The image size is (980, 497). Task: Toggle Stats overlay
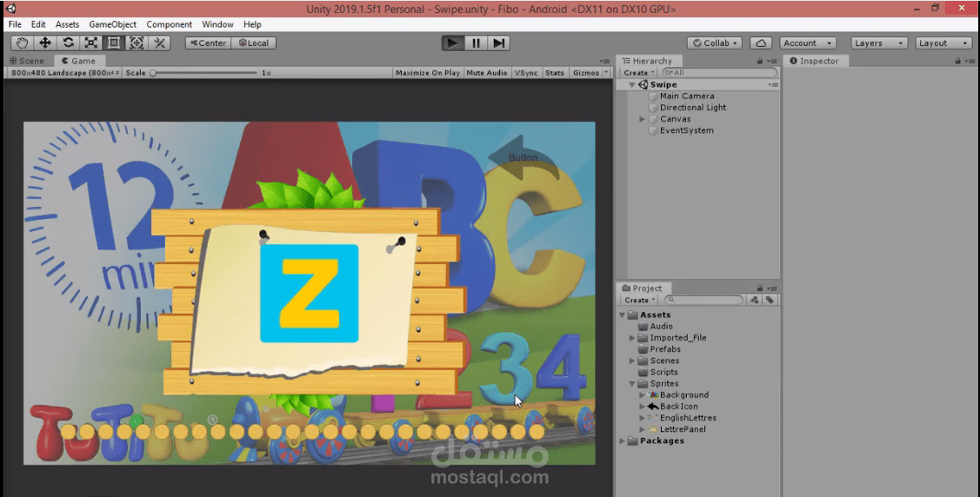(x=555, y=73)
